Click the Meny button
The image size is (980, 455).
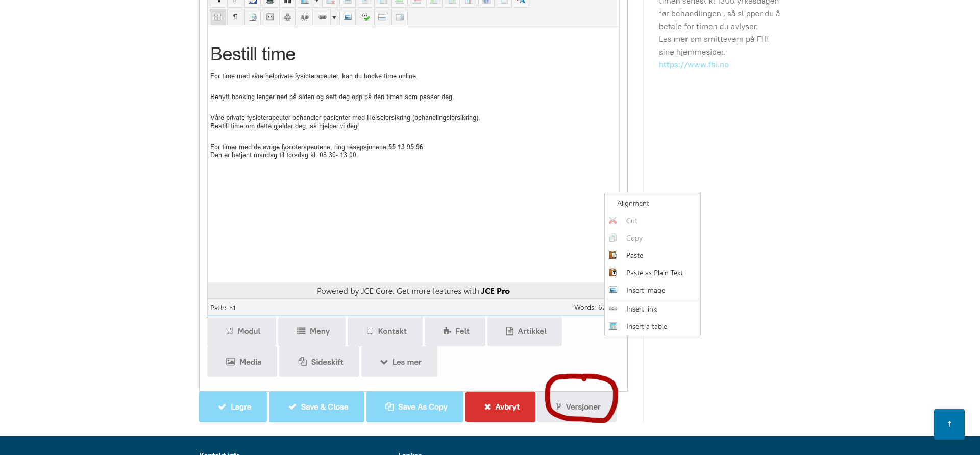312,331
